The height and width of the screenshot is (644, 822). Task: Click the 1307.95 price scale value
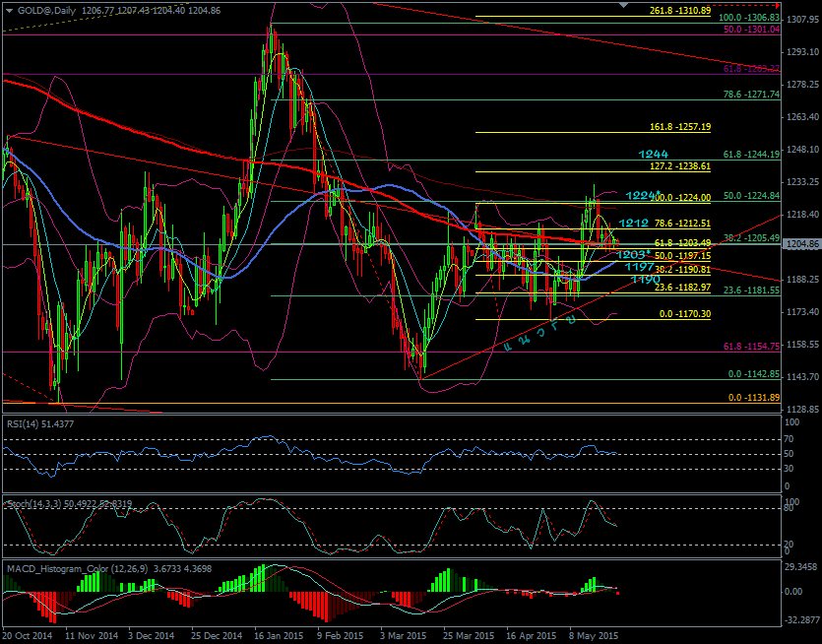click(802, 20)
